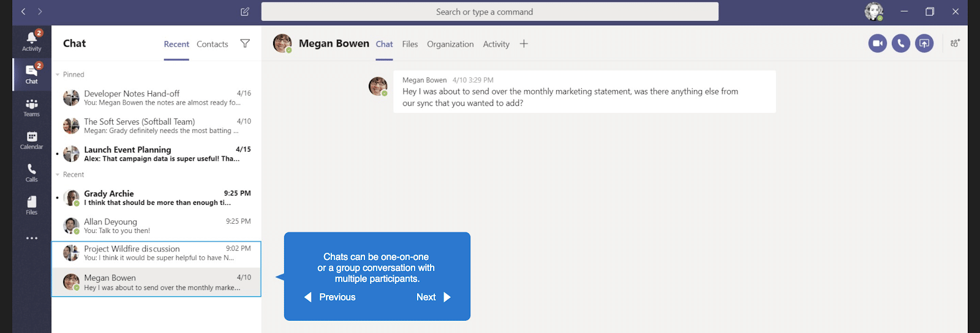Collapse the Pinned section
The width and height of the screenshot is (980, 333).
coord(58,75)
